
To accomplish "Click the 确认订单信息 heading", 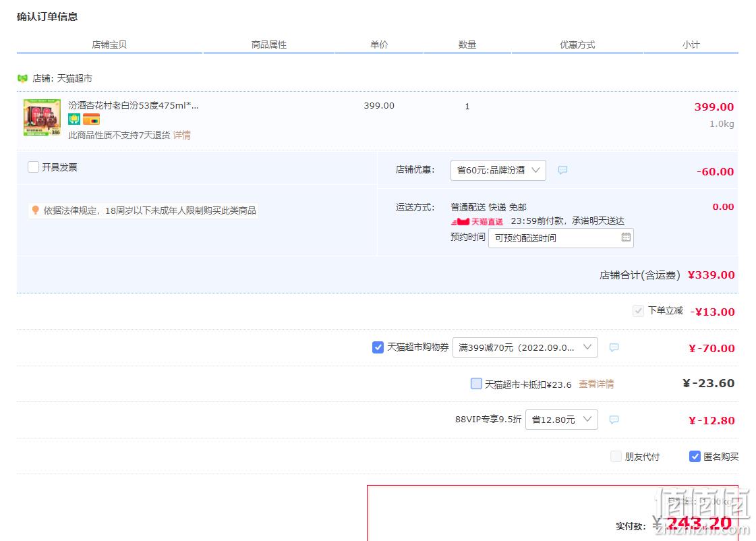I will pos(47,17).
